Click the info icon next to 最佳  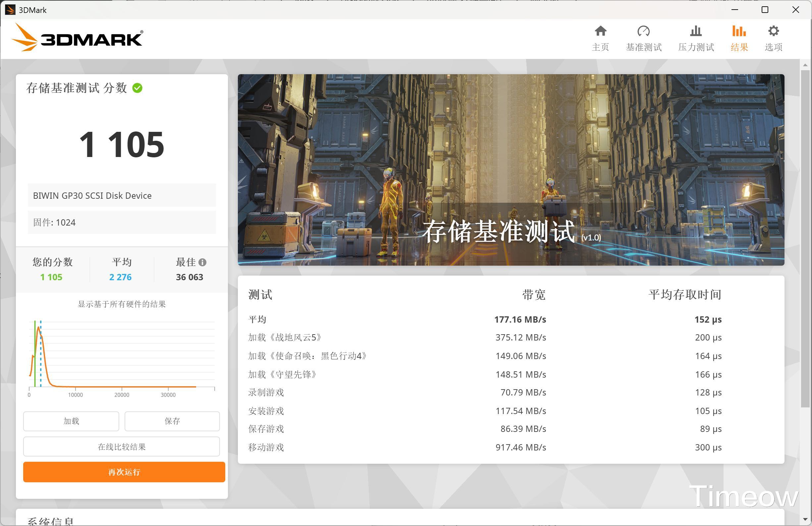pyautogui.click(x=202, y=262)
